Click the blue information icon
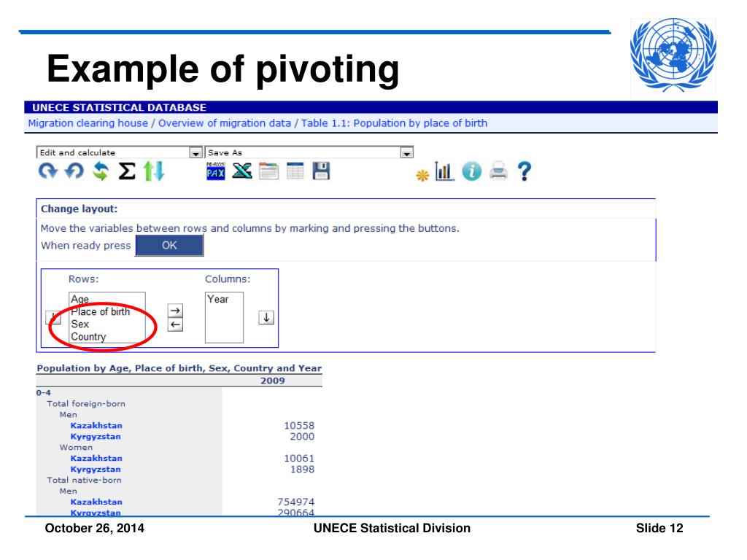Viewport: 747px width, 560px height. tap(471, 171)
